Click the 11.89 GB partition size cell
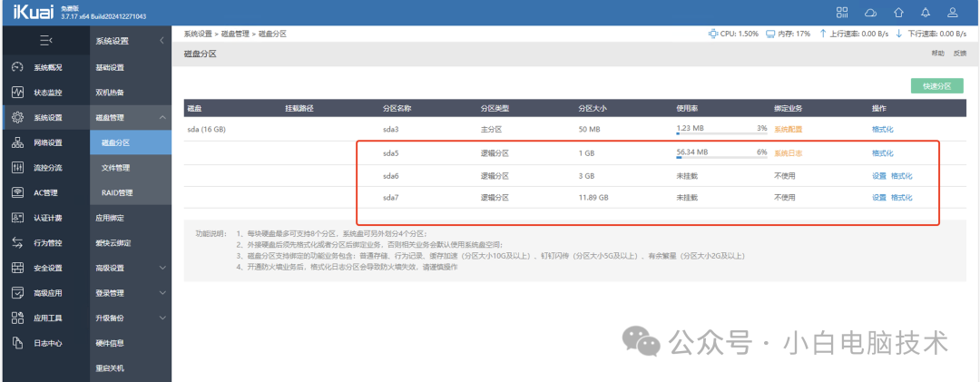 coord(593,197)
